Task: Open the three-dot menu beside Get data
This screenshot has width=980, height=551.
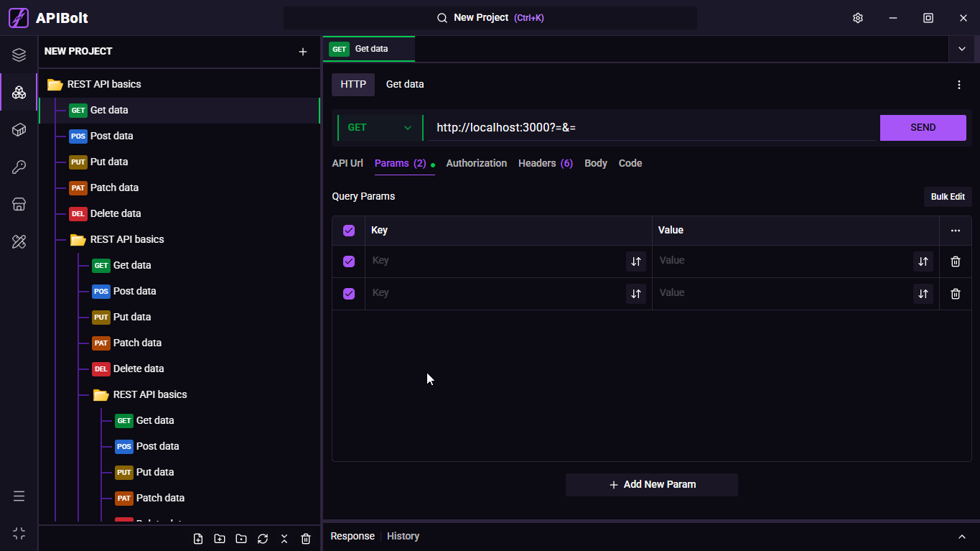Action: (x=959, y=85)
